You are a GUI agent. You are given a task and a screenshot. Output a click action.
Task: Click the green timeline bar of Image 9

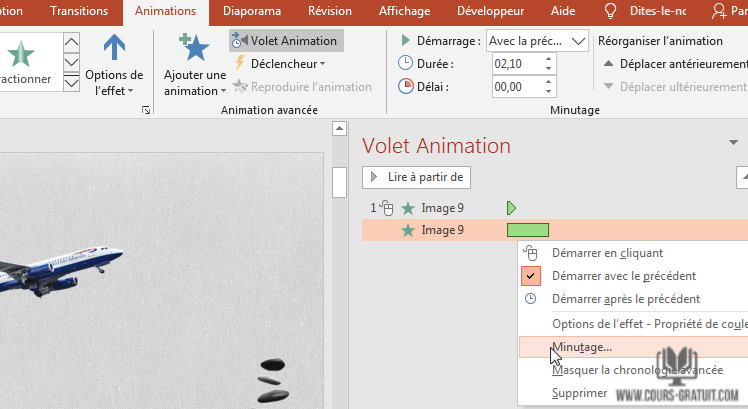click(528, 230)
